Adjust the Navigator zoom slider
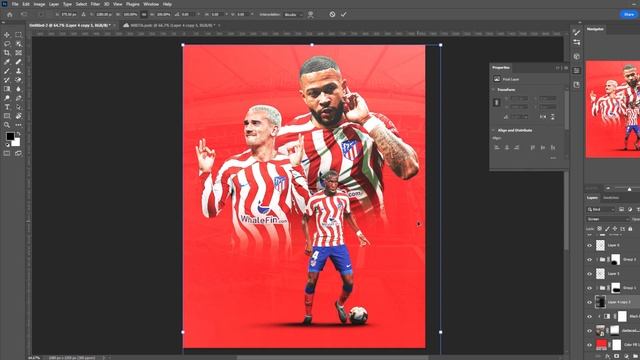Screen dimensions: 640x360 click(629, 189)
